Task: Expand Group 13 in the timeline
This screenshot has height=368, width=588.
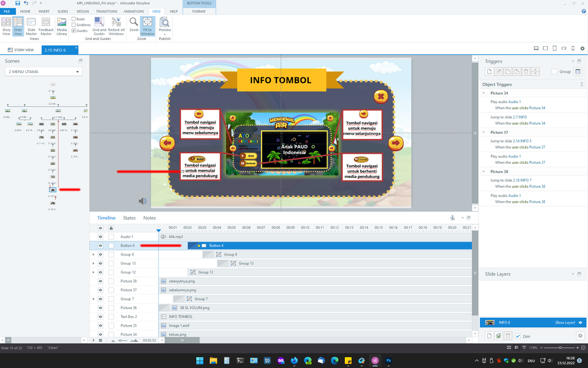Action: tap(93, 263)
